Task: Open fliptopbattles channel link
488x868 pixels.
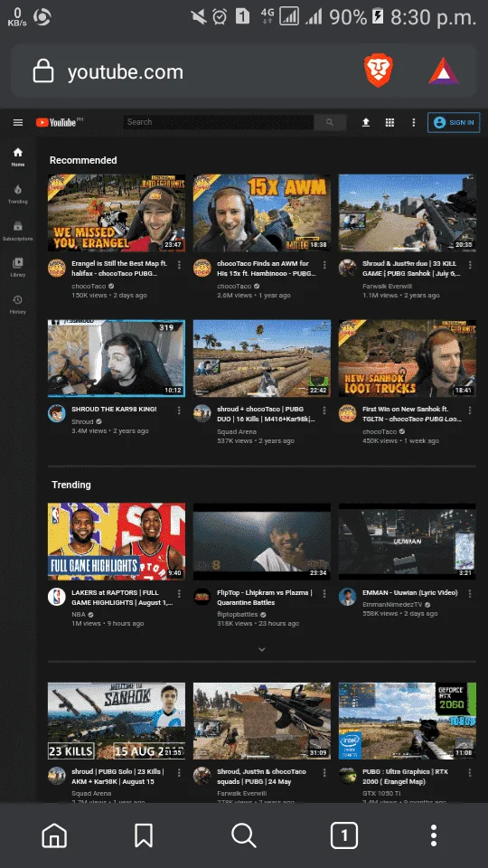Action: pos(238,615)
